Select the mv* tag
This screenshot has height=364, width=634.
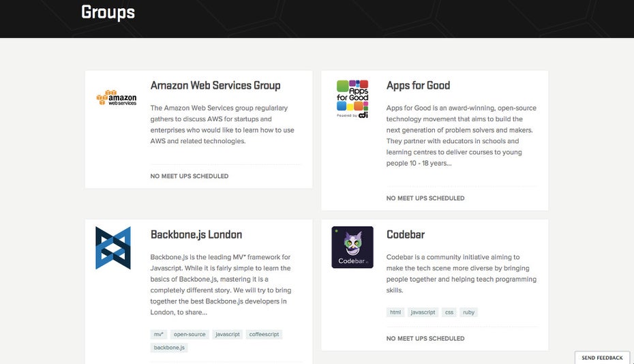(158, 335)
